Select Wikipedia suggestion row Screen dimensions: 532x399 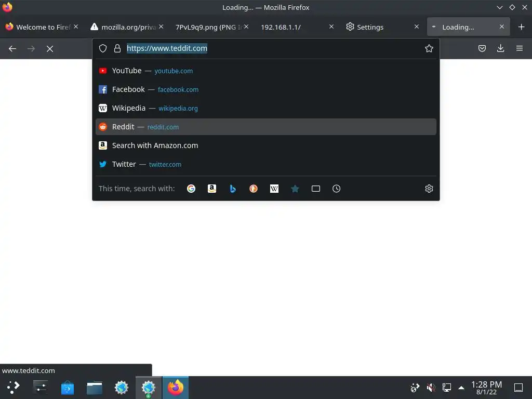point(265,108)
